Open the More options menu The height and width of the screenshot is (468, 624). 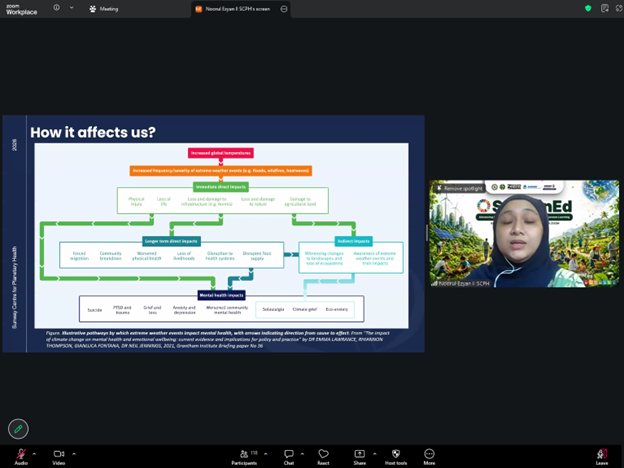pyautogui.click(x=429, y=455)
